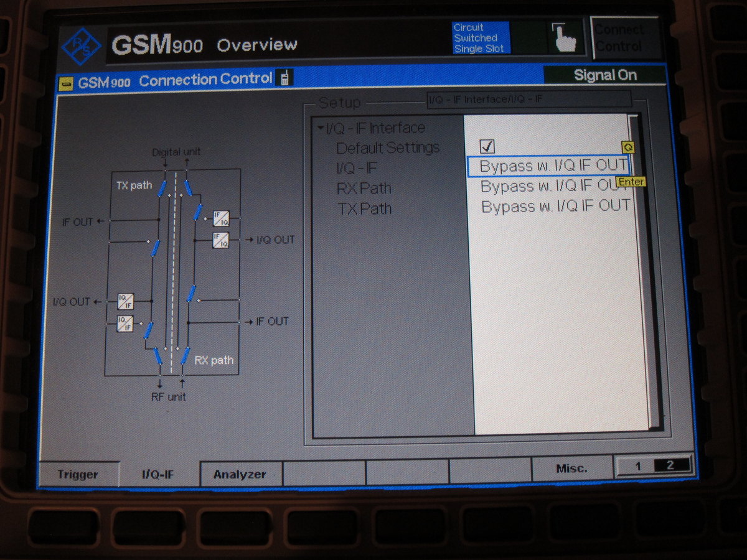Image resolution: width=747 pixels, height=560 pixels.
Task: Open the TX Path value dropdown
Action: click(x=555, y=206)
